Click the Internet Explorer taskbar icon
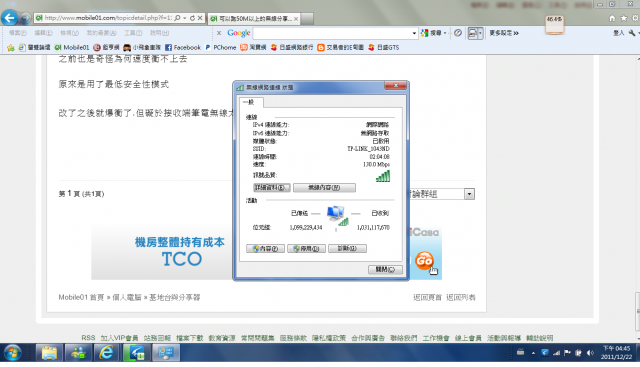 pyautogui.click(x=107, y=353)
